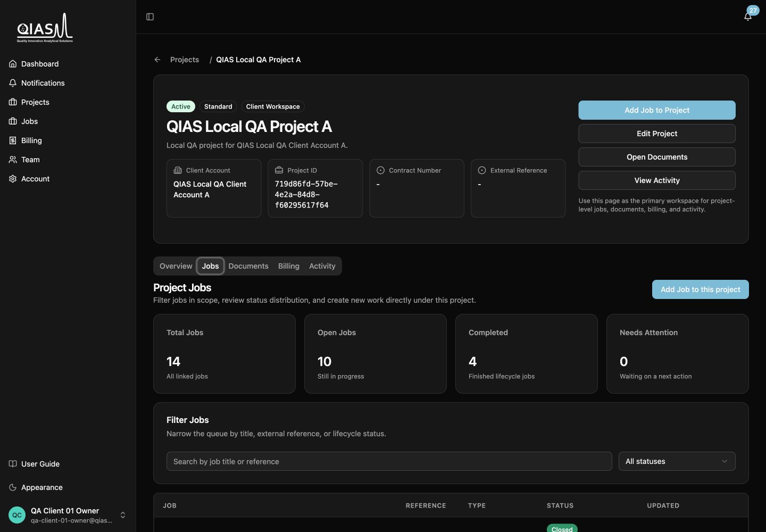Image resolution: width=766 pixels, height=532 pixels.
Task: Click the Account gear icon in sidebar
Action: coord(13,179)
